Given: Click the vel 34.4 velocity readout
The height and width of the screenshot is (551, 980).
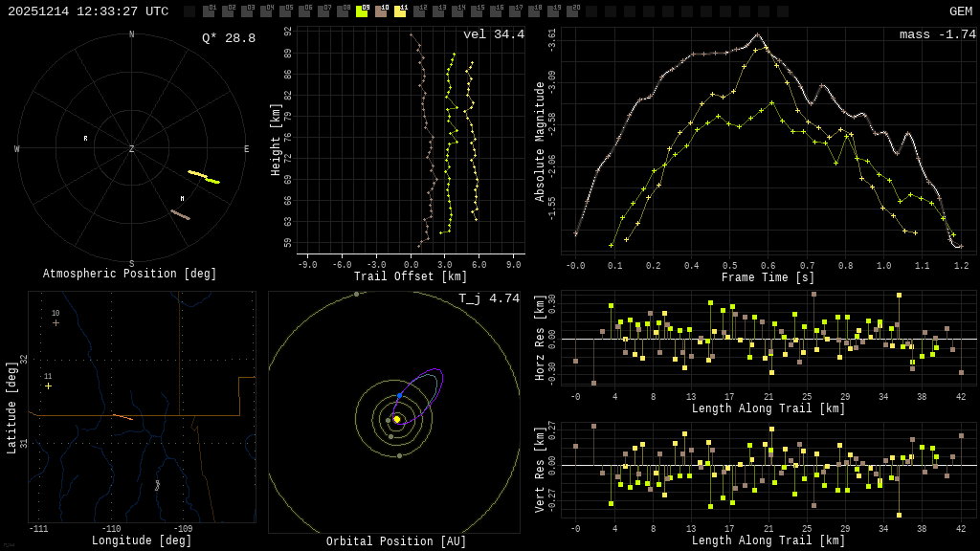Looking at the screenshot, I should (493, 34).
